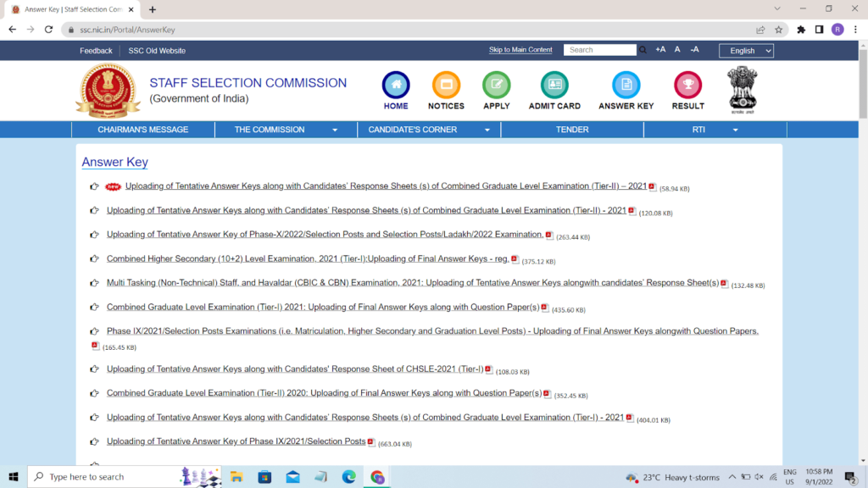Open the RESULT trophy icon

click(x=687, y=86)
